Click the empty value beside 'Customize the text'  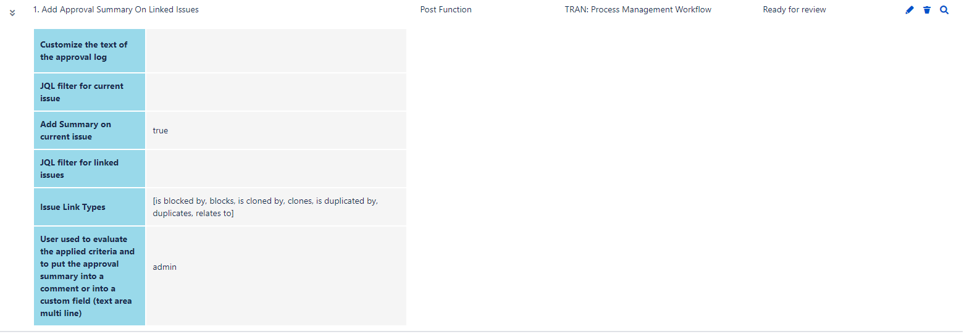coord(275,51)
